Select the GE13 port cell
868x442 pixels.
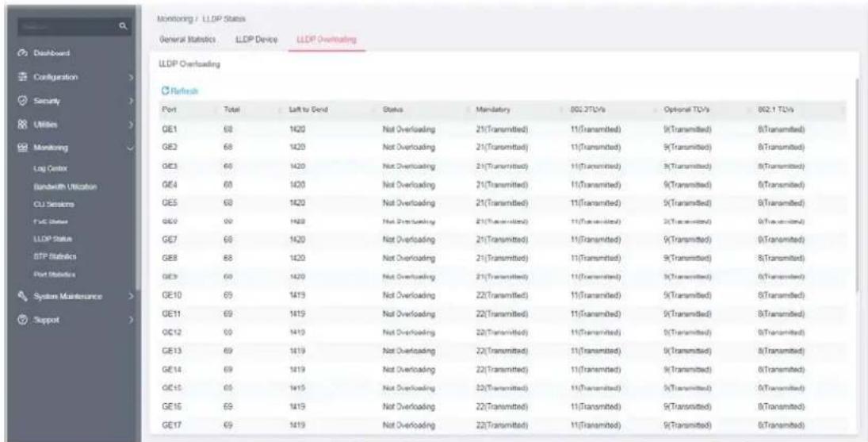click(170, 352)
